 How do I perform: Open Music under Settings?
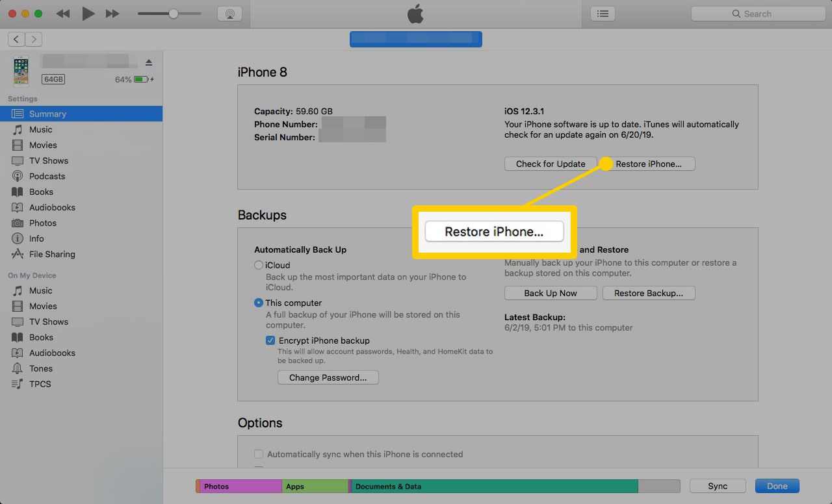pos(81,129)
